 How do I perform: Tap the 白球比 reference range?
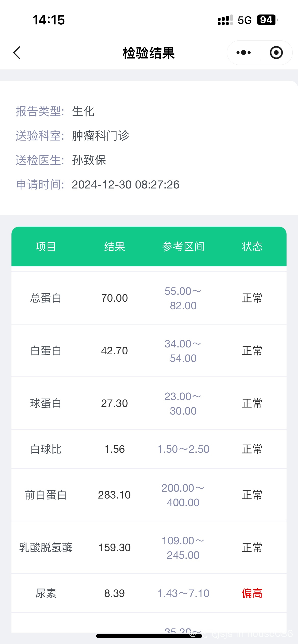click(x=183, y=449)
